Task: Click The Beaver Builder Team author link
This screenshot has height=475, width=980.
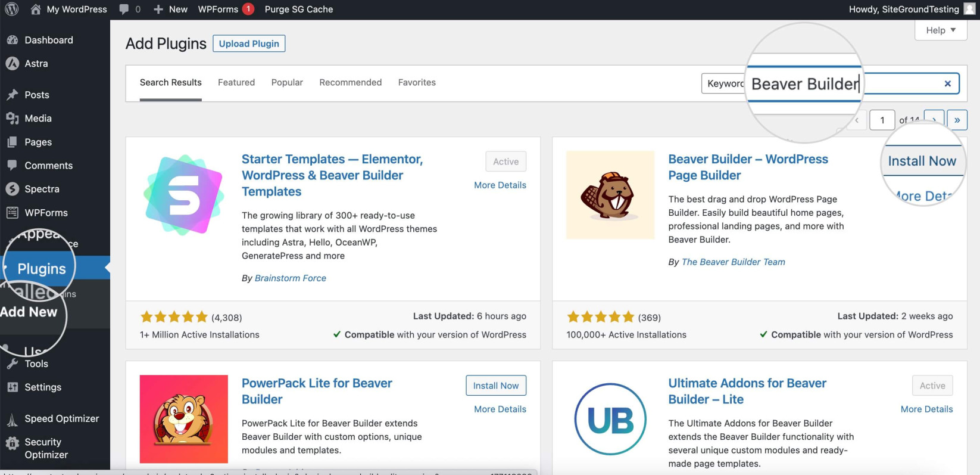Action: [x=734, y=262]
